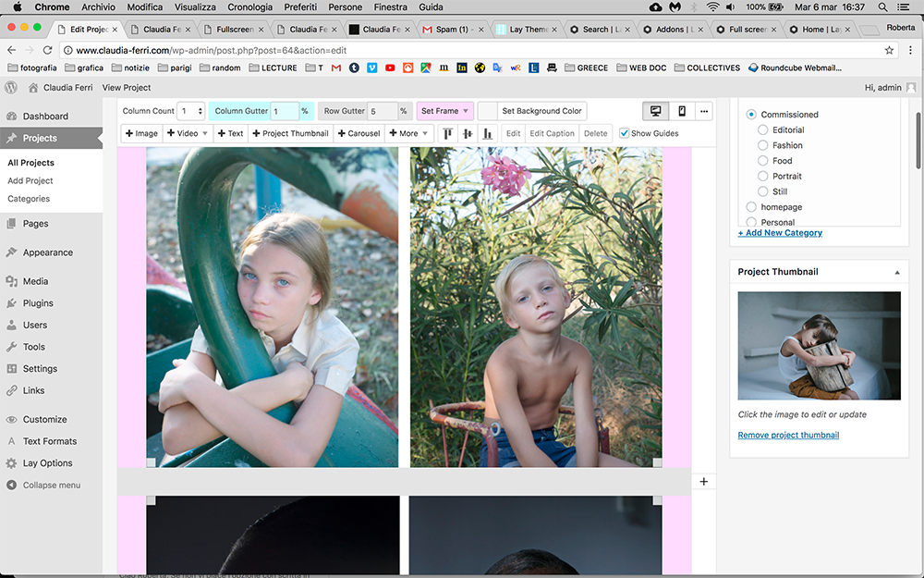924x578 pixels.
Task: Open Media in the sidebar
Action: [35, 281]
